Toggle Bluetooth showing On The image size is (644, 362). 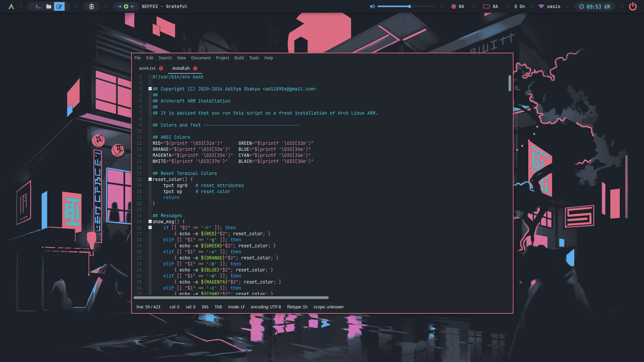click(x=519, y=6)
